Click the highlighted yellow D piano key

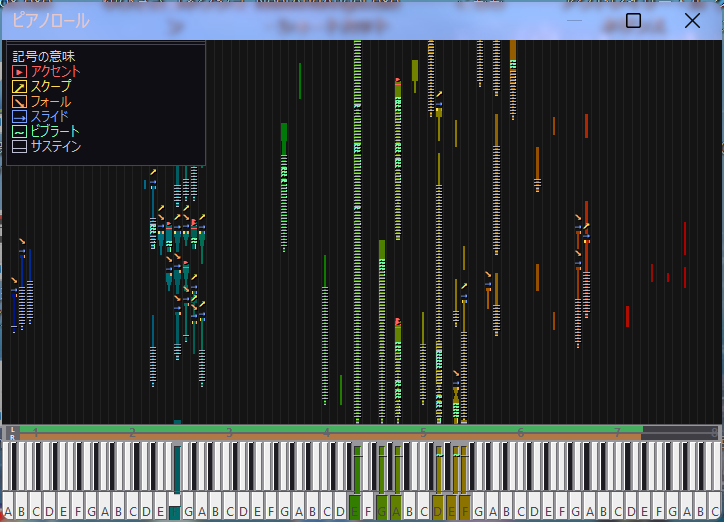coord(438,508)
